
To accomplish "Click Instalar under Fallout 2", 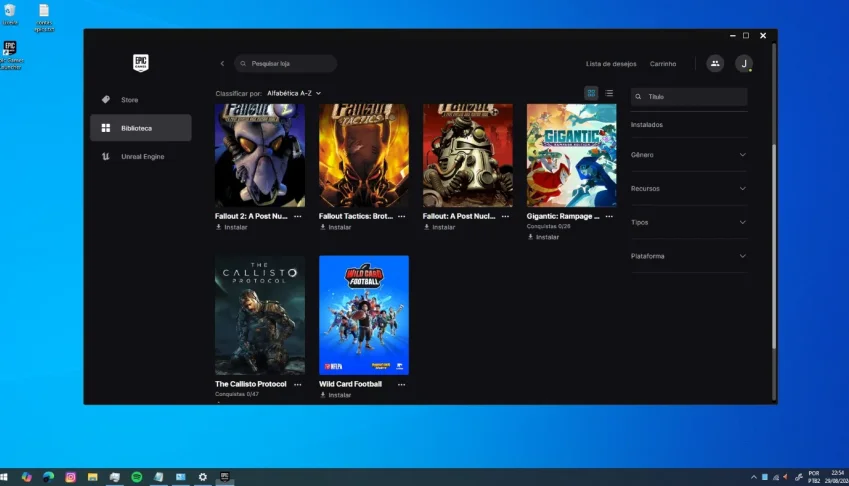I will (x=231, y=227).
